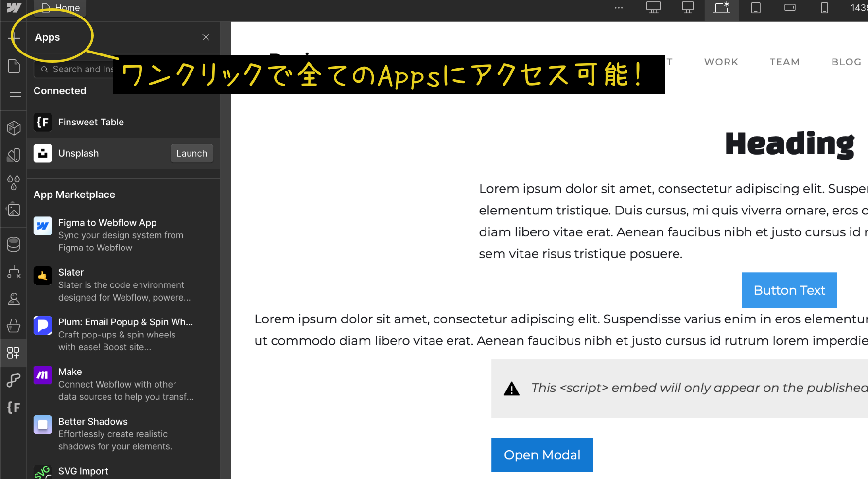Select the Unsplash app row

123,153
